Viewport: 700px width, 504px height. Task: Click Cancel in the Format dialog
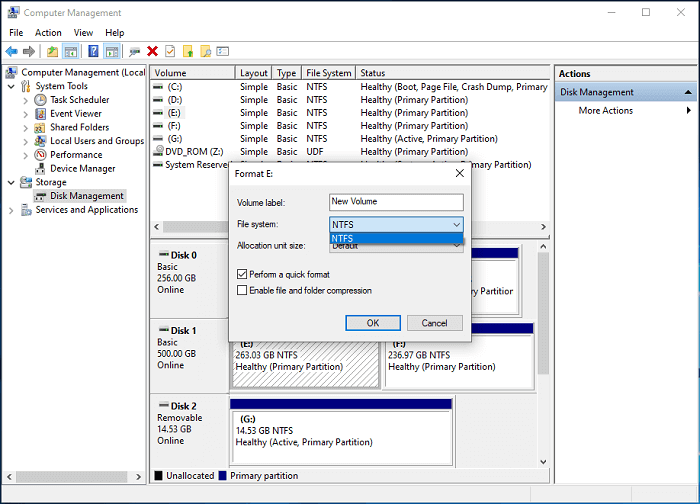[434, 323]
